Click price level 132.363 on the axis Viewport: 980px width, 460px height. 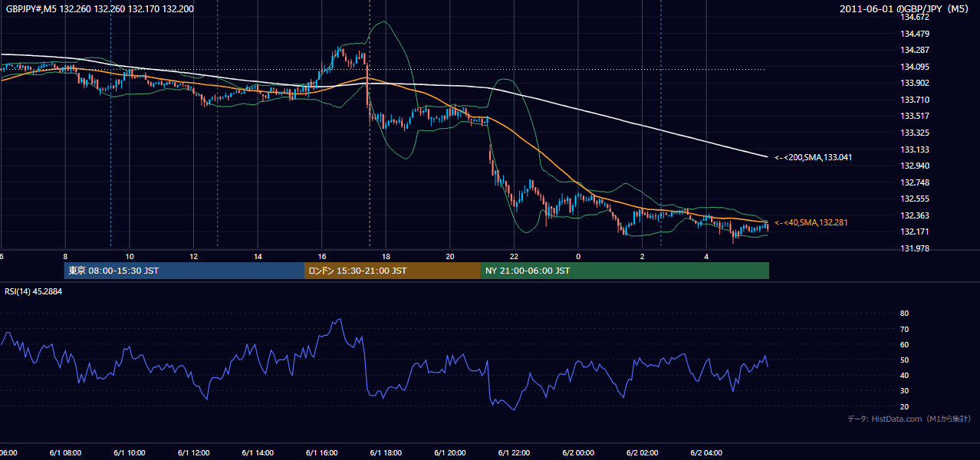pos(914,215)
